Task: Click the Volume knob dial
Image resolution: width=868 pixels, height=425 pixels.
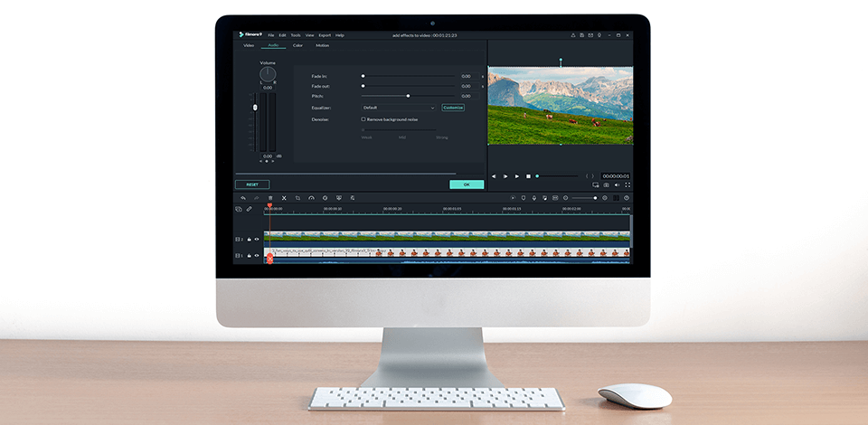Action: point(268,74)
